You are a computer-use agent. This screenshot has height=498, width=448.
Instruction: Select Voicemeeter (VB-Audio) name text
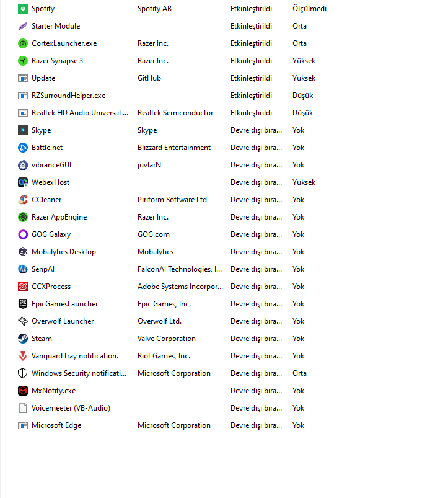[x=71, y=408]
